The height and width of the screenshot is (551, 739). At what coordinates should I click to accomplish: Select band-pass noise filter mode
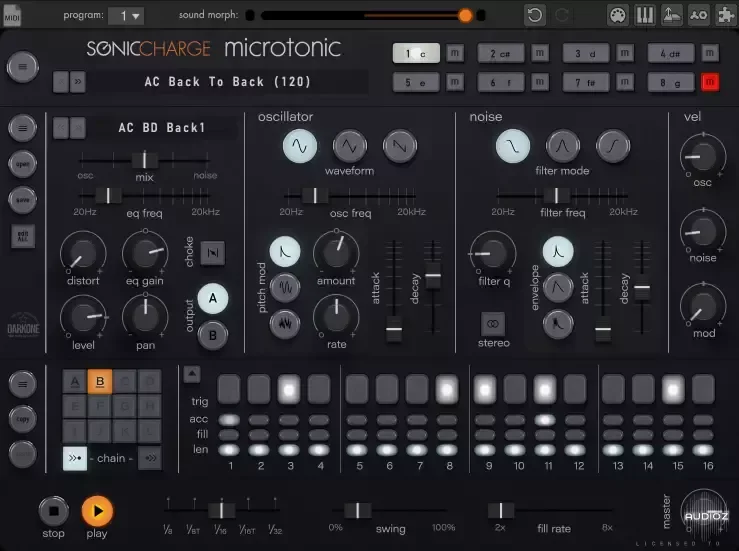563,146
